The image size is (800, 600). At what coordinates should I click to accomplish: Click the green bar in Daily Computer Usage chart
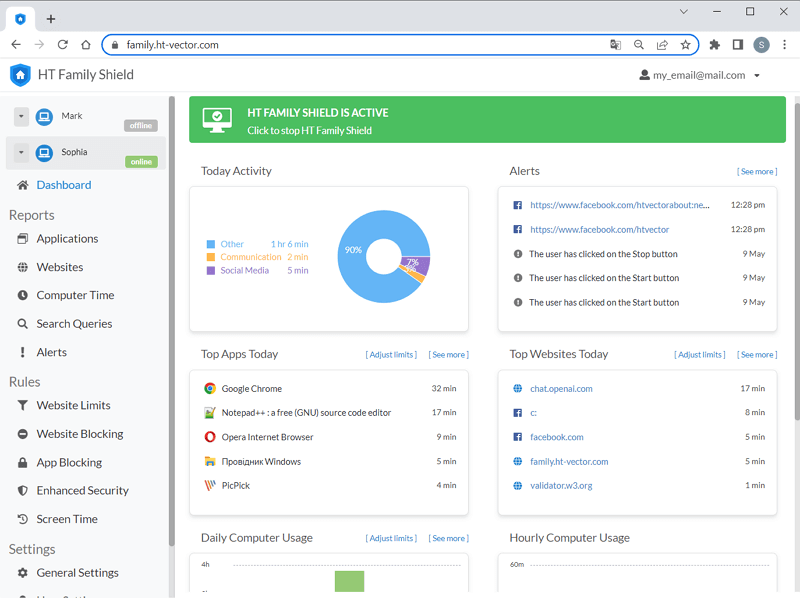[x=349, y=582]
